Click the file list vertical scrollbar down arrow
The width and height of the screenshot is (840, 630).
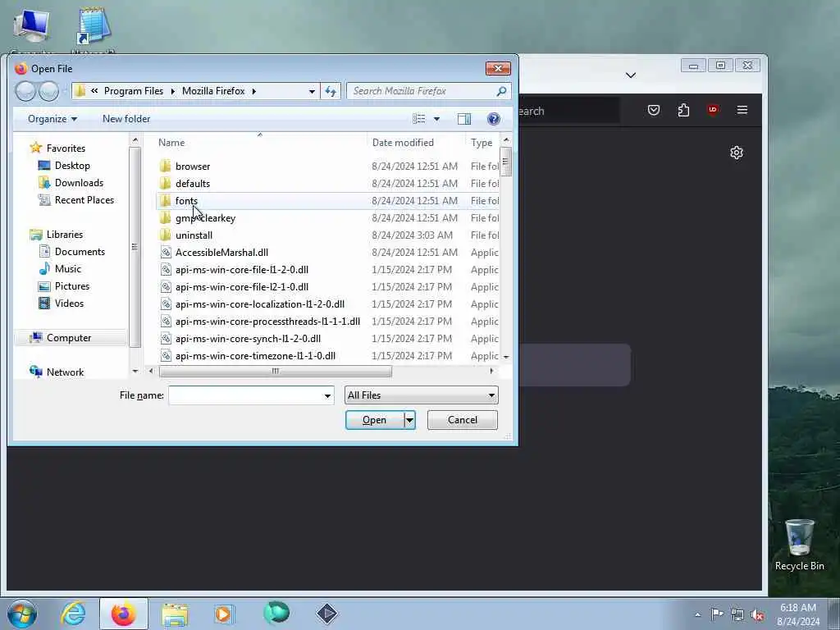pyautogui.click(x=505, y=356)
